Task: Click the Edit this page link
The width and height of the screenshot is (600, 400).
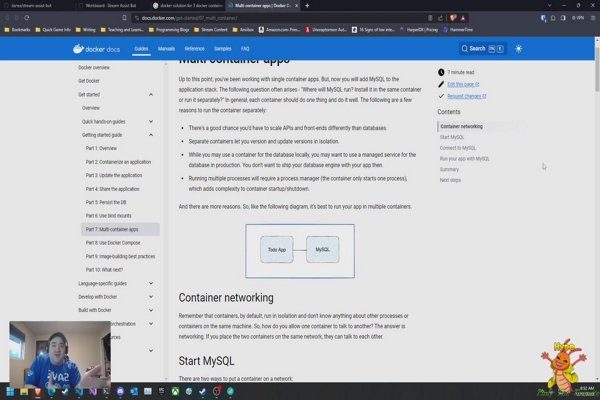Action: 463,84
